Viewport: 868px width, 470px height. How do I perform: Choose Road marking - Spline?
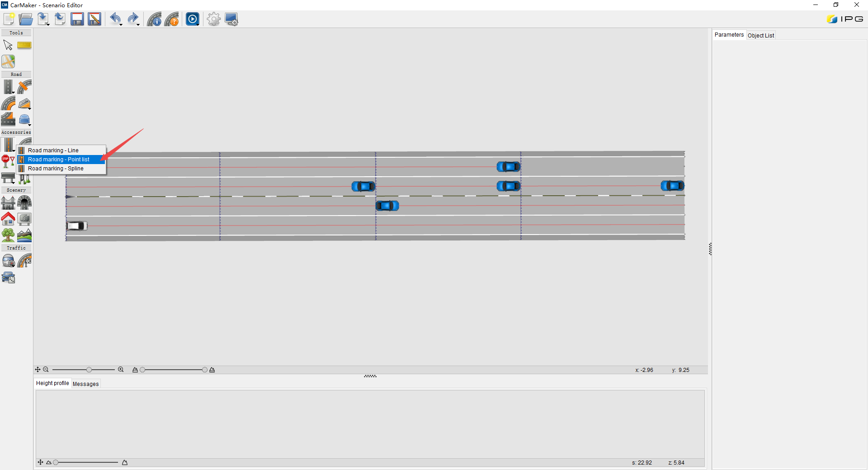point(61,169)
